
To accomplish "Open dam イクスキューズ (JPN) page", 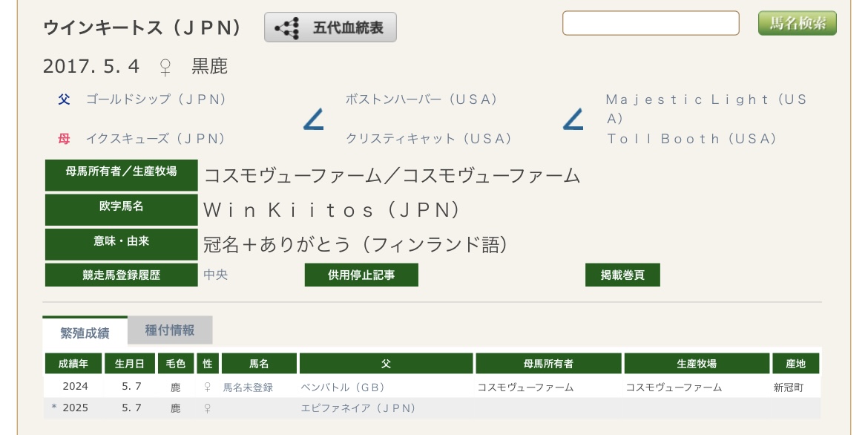I will pyautogui.click(x=155, y=139).
